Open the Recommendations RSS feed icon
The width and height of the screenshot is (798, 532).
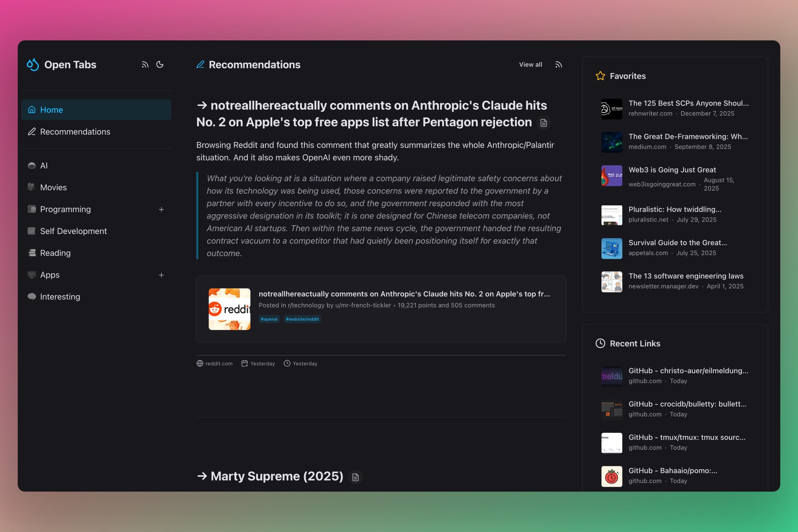pyautogui.click(x=558, y=65)
